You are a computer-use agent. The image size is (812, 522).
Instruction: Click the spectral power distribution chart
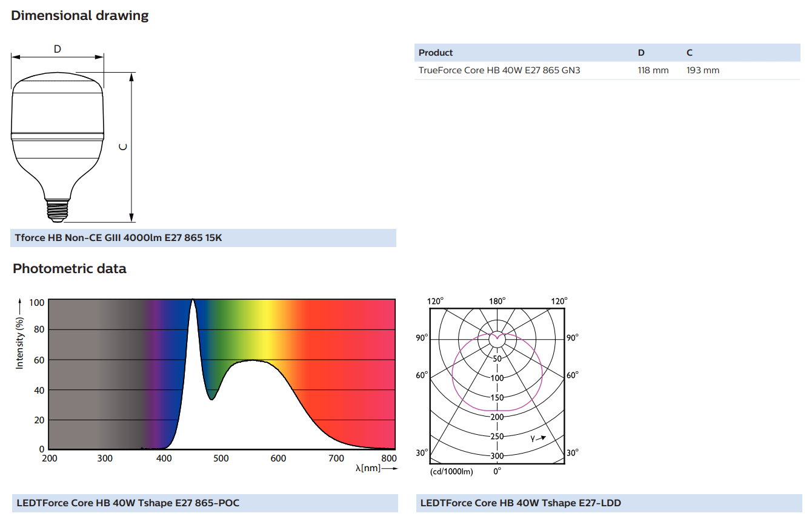pos(222,374)
